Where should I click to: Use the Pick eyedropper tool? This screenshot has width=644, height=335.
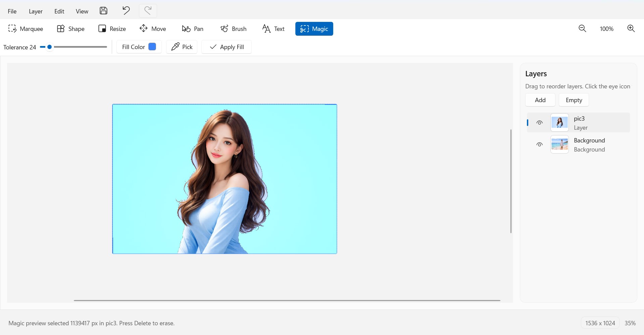coord(182,47)
